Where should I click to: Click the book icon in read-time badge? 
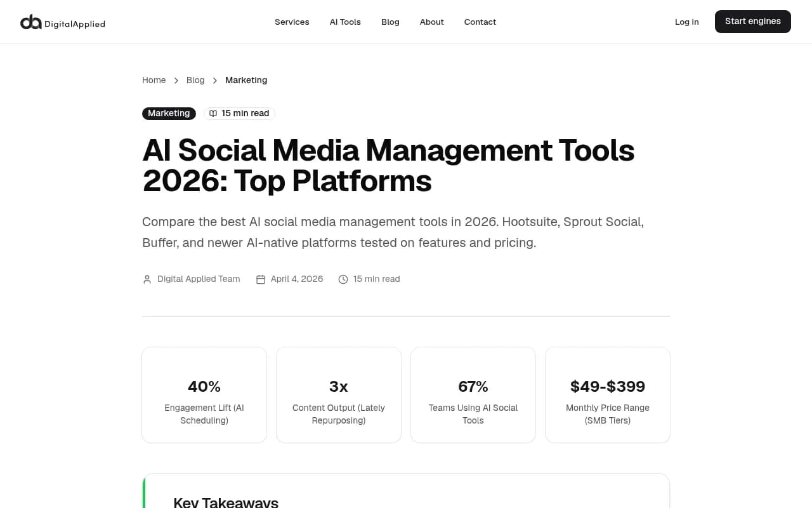coord(213,114)
